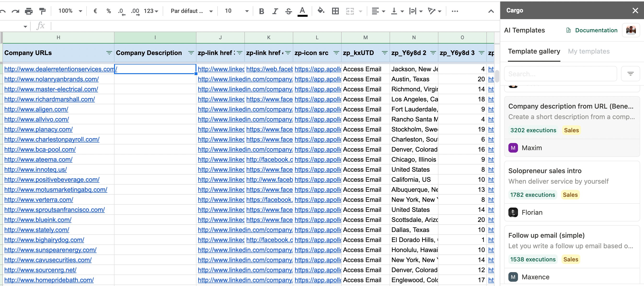Viewport: 644px width, 286px height.
Task: Open the cell borders tool
Action: click(x=335, y=11)
